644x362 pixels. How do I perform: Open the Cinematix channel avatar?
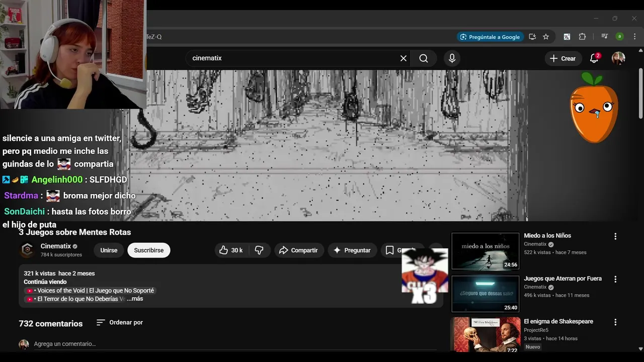27,250
